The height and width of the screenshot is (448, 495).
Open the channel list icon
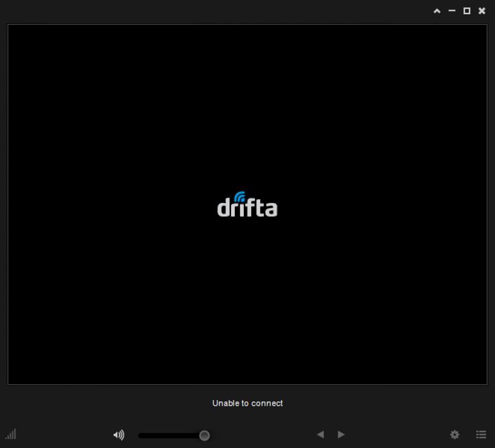481,435
